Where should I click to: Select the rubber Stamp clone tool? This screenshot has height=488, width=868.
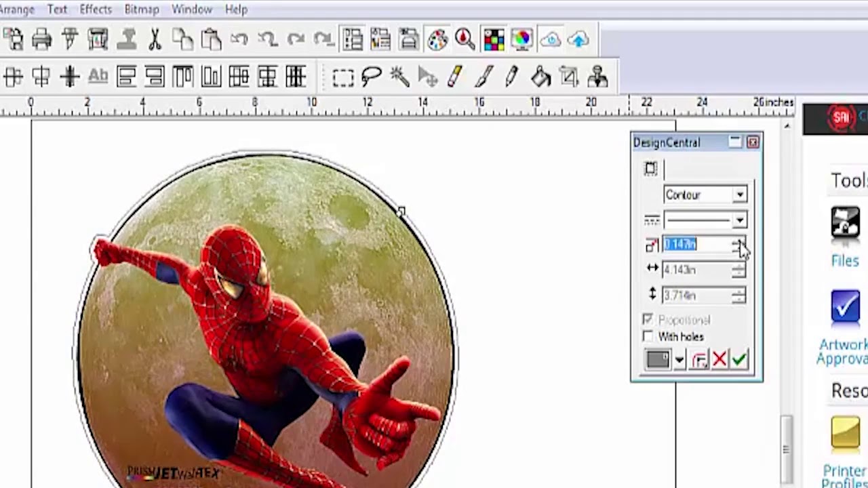point(597,77)
